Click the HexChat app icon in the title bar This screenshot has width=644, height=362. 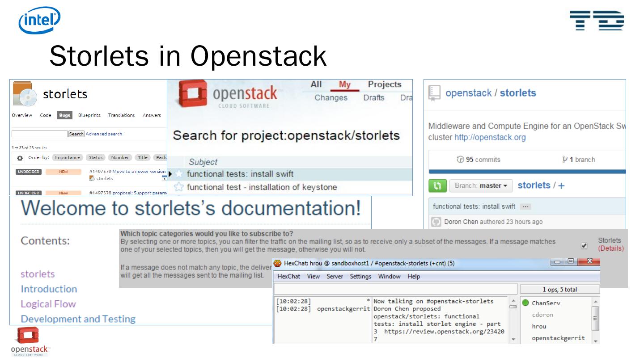click(x=278, y=263)
